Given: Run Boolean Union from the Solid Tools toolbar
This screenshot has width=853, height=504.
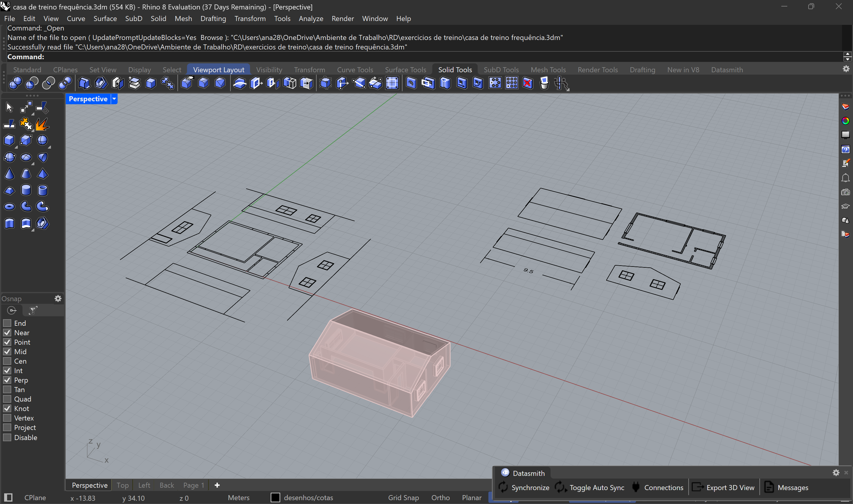Looking at the screenshot, I should coord(15,84).
